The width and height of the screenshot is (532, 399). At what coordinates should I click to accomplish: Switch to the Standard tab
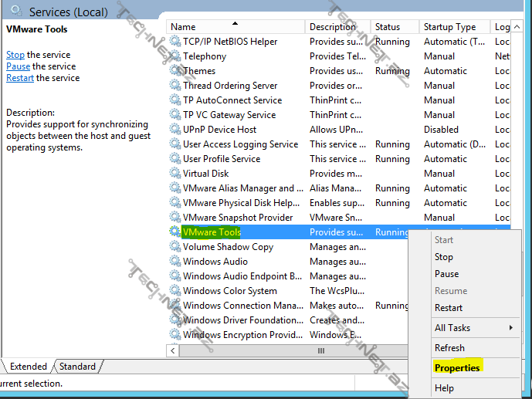coord(77,367)
